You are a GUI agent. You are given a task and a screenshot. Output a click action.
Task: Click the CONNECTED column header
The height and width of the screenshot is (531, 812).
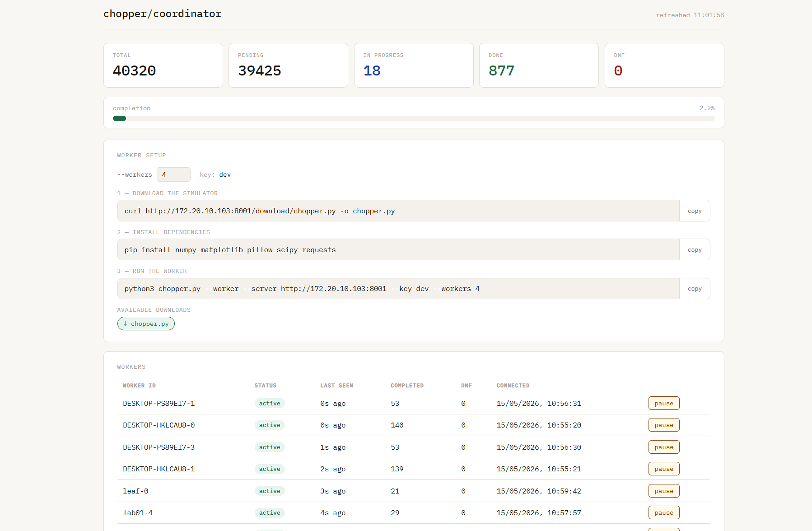pos(513,385)
